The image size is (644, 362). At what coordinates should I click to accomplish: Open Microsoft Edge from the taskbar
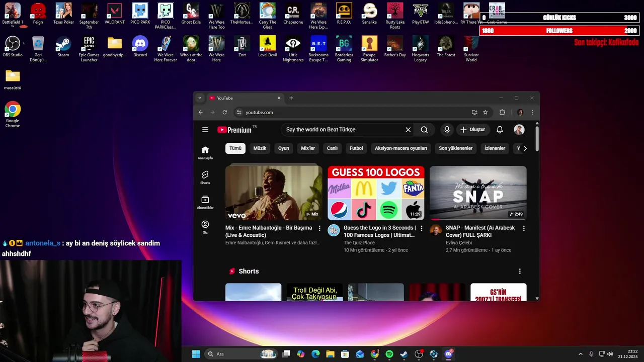pyautogui.click(x=315, y=354)
